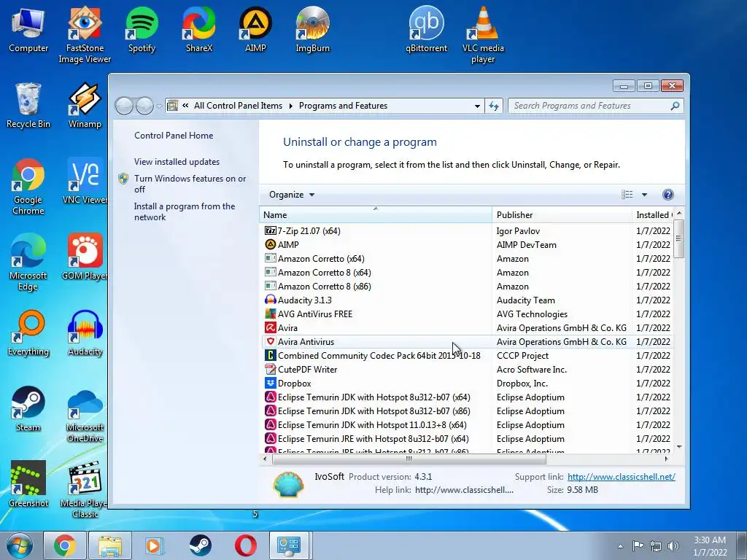Open the ImgBurn desktop shortcut
The width and height of the screenshot is (747, 560).
(312, 30)
